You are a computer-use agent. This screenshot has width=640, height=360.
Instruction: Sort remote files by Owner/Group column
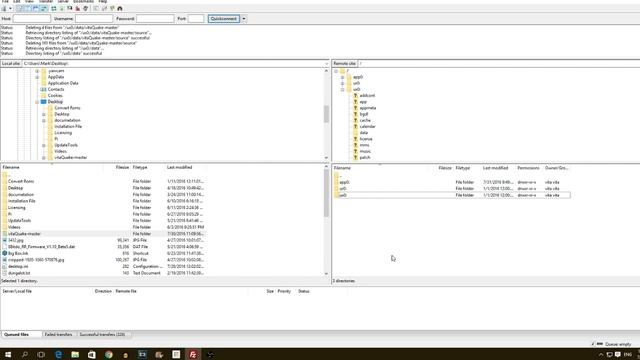(x=556, y=168)
